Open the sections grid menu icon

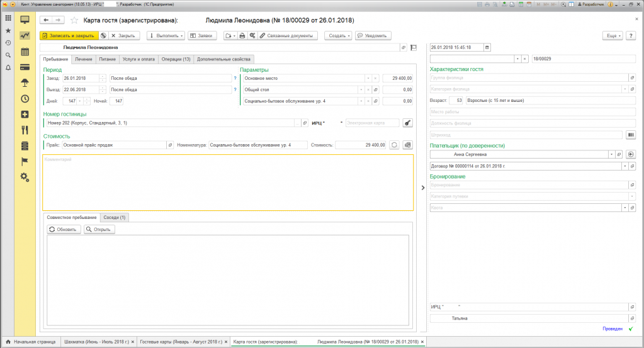coord(8,18)
